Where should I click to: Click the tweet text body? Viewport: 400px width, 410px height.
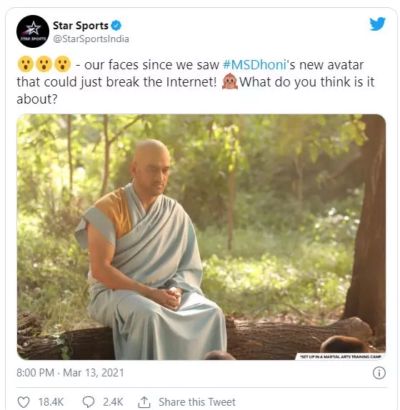click(196, 82)
